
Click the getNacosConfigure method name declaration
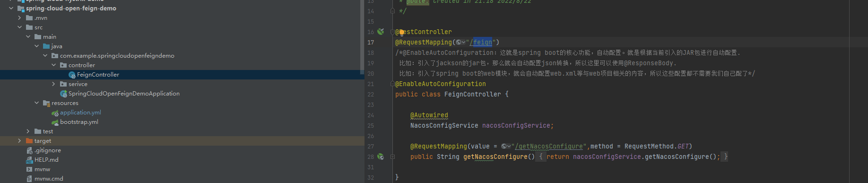click(x=495, y=157)
